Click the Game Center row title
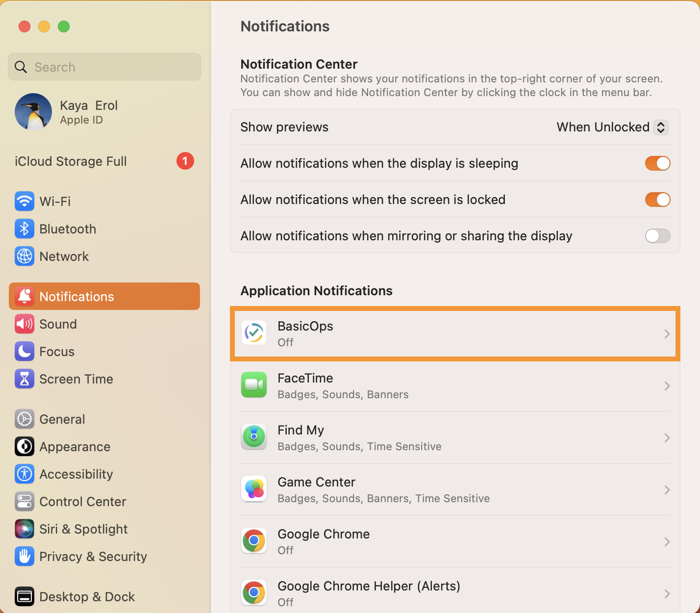 tap(317, 482)
